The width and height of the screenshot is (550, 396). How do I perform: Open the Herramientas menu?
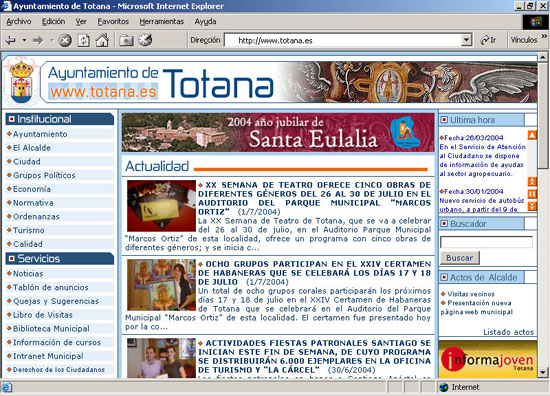tap(162, 22)
